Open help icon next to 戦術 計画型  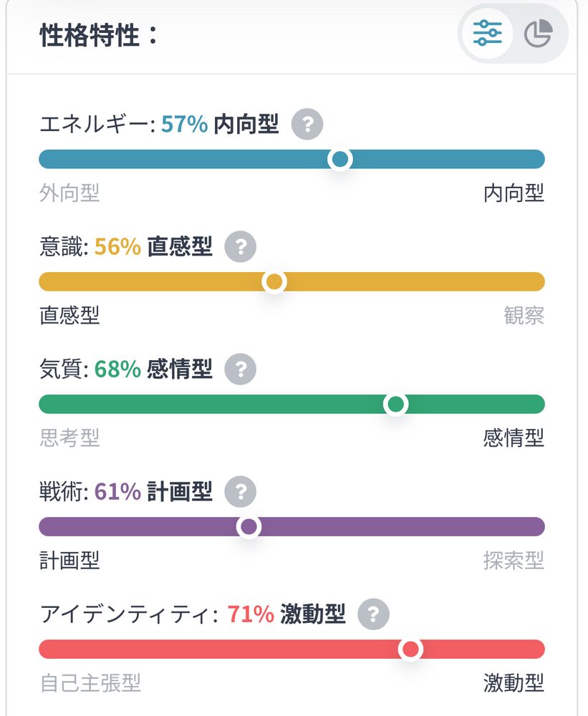click(x=241, y=492)
